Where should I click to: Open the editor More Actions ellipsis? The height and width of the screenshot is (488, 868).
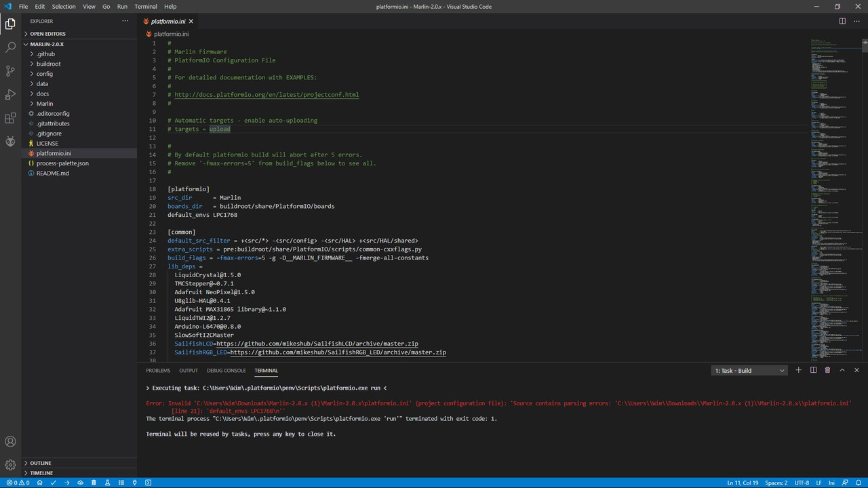point(856,21)
